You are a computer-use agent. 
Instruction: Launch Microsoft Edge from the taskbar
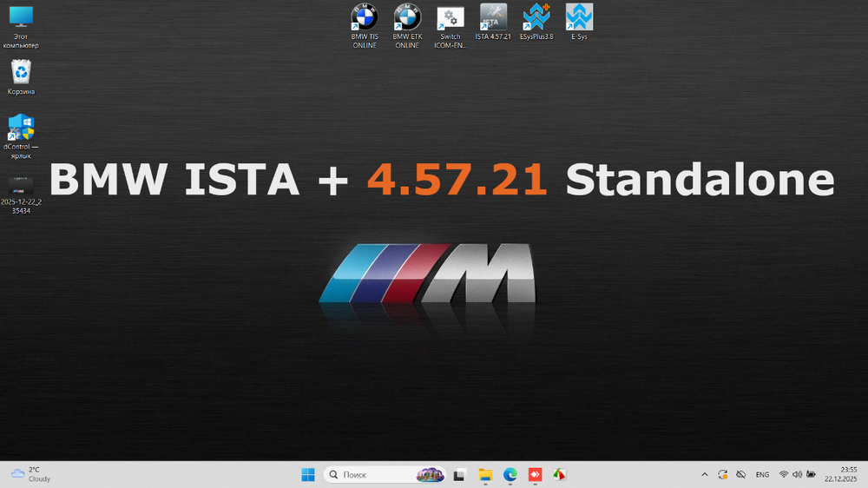pos(510,475)
